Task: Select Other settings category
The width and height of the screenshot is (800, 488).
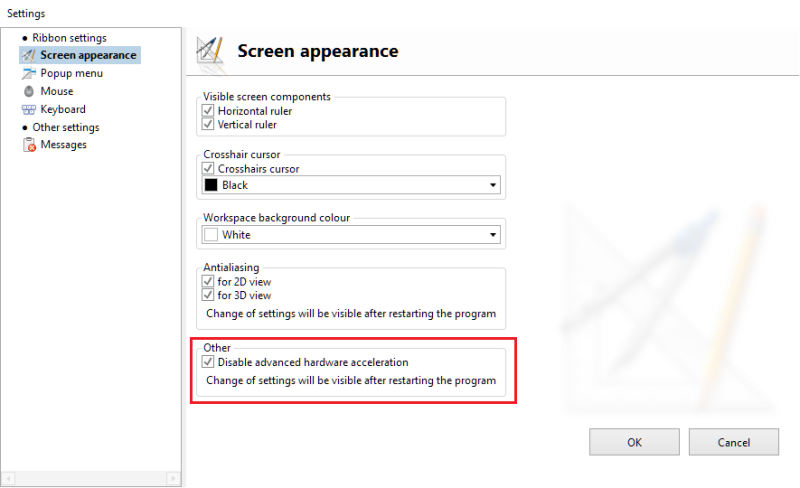Action: [x=66, y=128]
